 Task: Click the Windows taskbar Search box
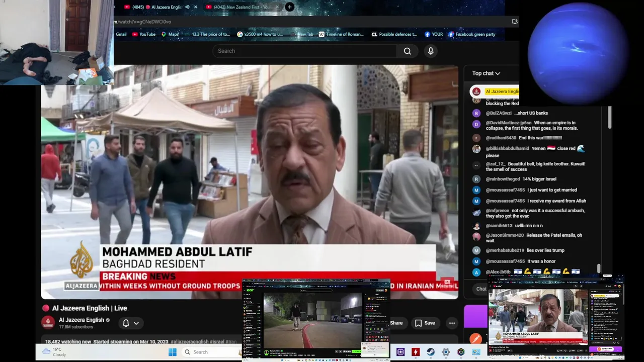click(211, 352)
